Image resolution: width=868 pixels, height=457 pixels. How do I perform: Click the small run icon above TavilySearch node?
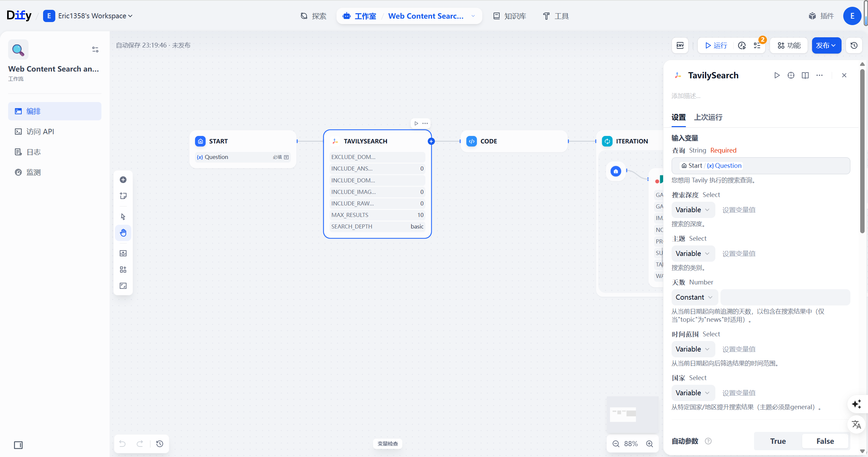(x=416, y=123)
